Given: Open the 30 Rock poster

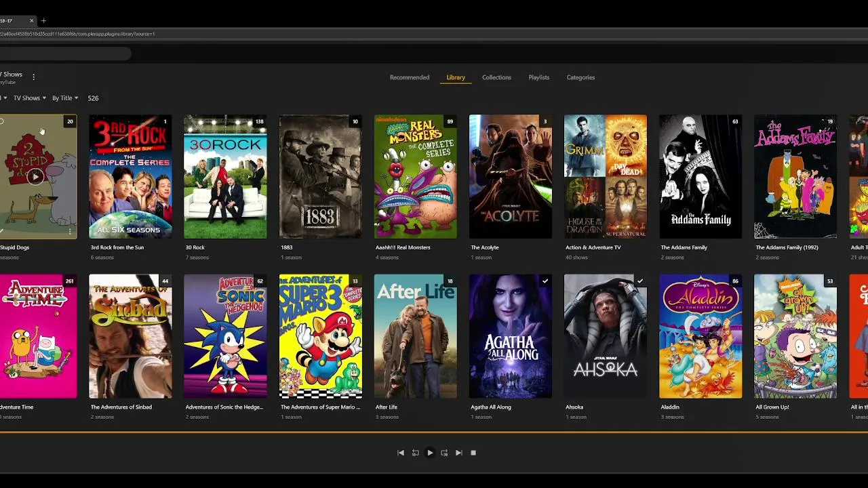Looking at the screenshot, I should tap(225, 177).
